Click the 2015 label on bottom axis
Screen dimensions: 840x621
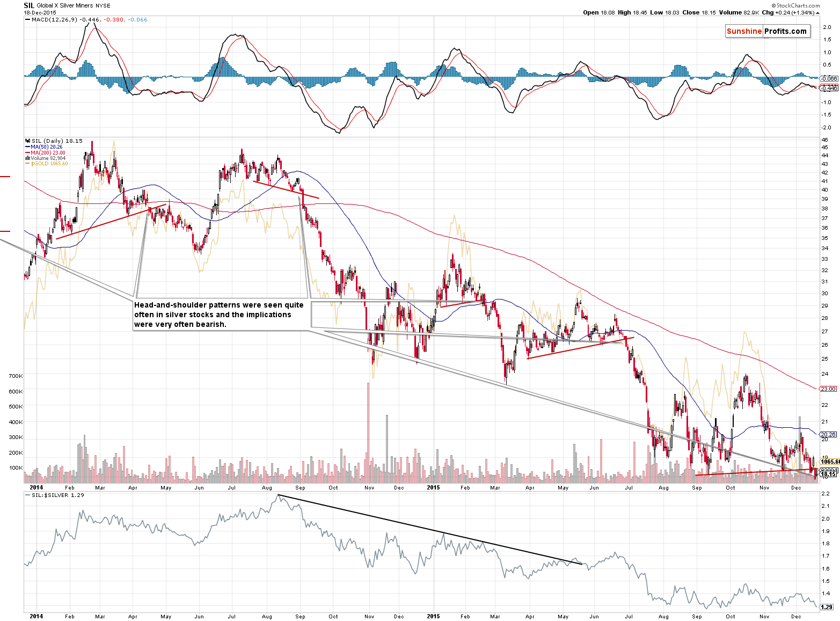click(433, 616)
